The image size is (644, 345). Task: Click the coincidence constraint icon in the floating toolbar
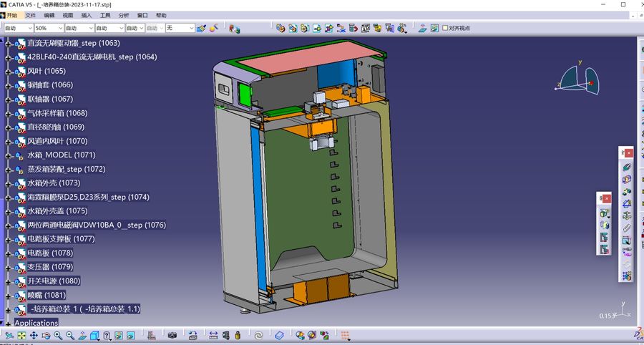(x=626, y=167)
